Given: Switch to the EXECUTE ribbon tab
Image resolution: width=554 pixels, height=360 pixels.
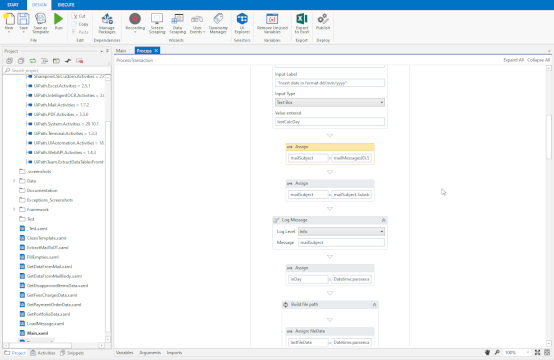Looking at the screenshot, I should tap(66, 5).
